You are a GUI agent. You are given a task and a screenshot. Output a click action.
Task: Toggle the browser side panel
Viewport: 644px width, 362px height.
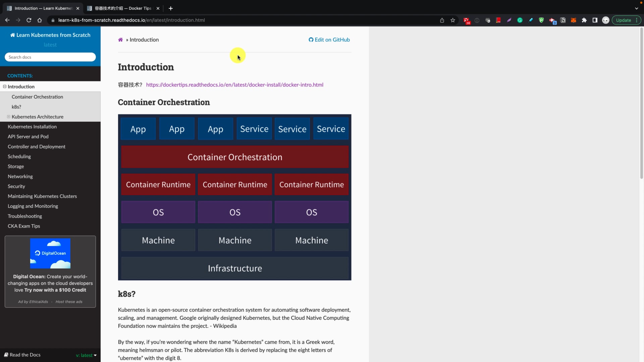pyautogui.click(x=595, y=20)
